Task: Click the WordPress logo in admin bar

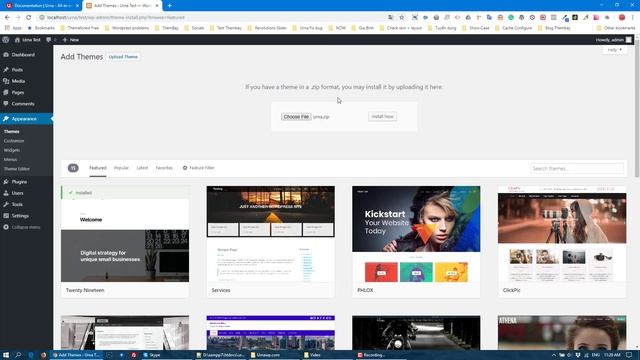Action: 6,40
